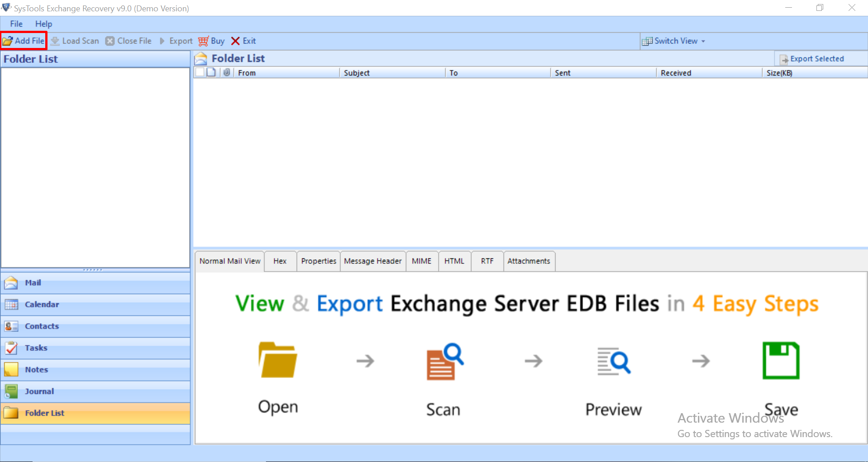Image resolution: width=868 pixels, height=462 pixels.
Task: Click the attachment paperclip column icon
Action: [227, 72]
